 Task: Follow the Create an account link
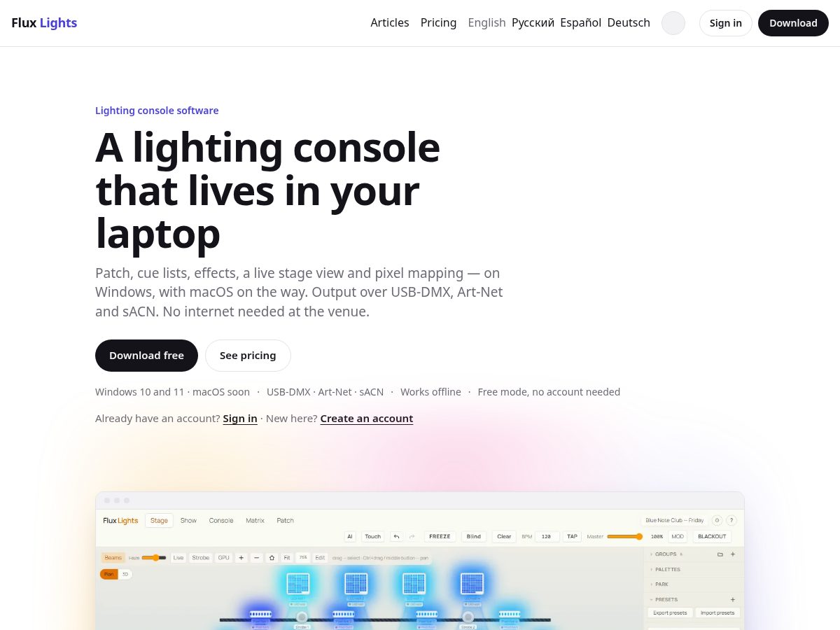click(x=367, y=419)
